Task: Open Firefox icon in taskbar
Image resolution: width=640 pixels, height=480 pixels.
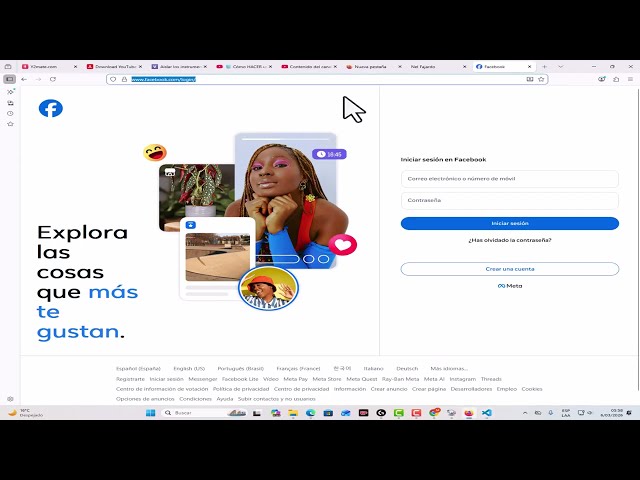Action: (x=469, y=413)
